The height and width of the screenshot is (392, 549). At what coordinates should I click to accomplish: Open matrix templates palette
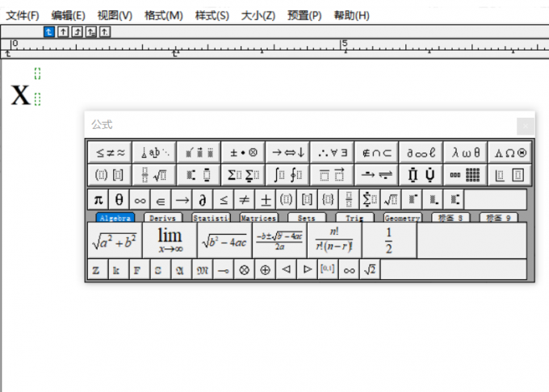coord(465,174)
